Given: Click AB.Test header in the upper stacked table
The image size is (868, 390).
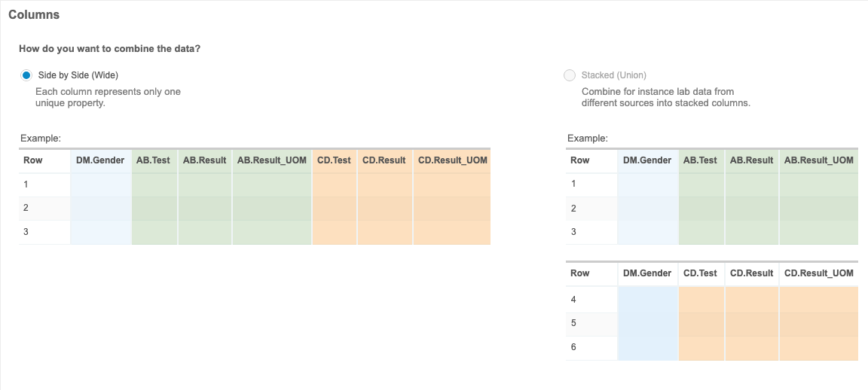Looking at the screenshot, I should point(700,160).
